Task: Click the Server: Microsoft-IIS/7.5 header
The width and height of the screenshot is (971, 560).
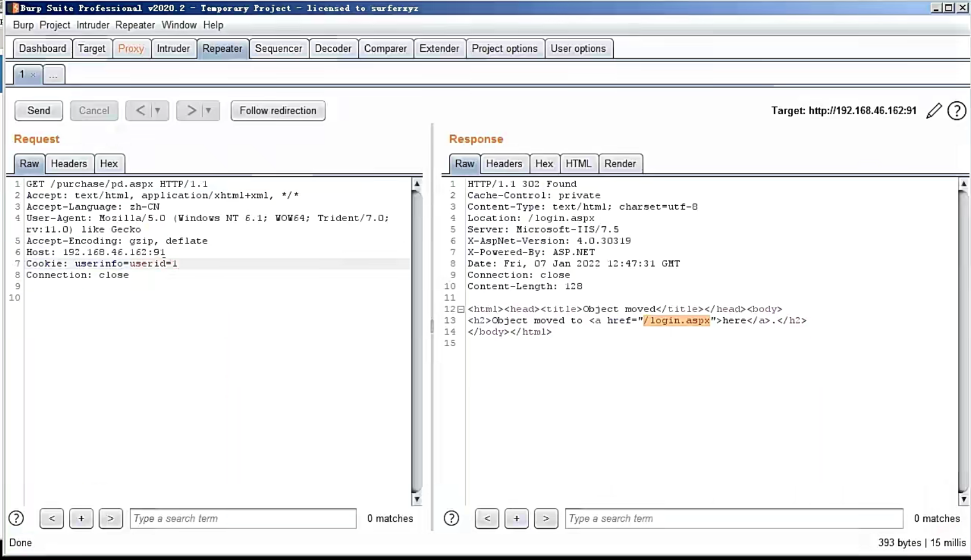Action: coord(543,230)
